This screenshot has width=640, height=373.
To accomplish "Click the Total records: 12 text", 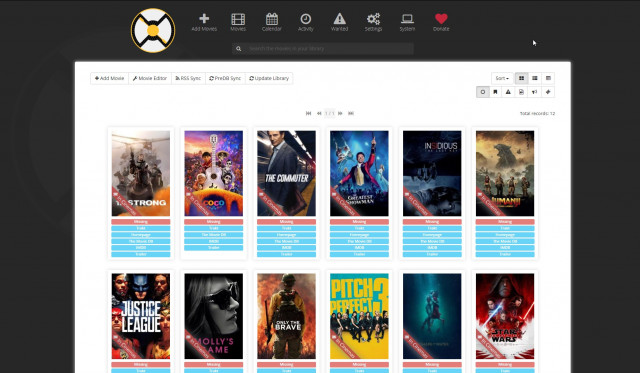I will (x=537, y=113).
